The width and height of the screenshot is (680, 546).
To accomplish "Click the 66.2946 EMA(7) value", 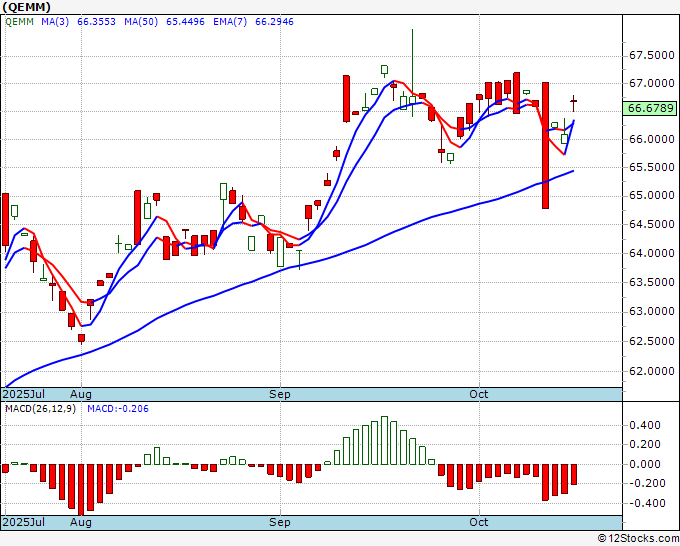I will click(x=274, y=22).
